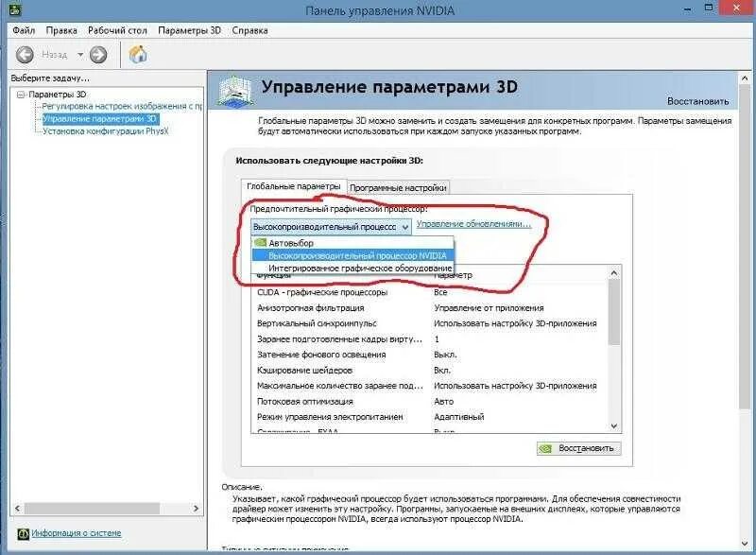Viewport: 756px width, 555px height.
Task: Click the system information NVIDIA icon
Action: (x=23, y=534)
